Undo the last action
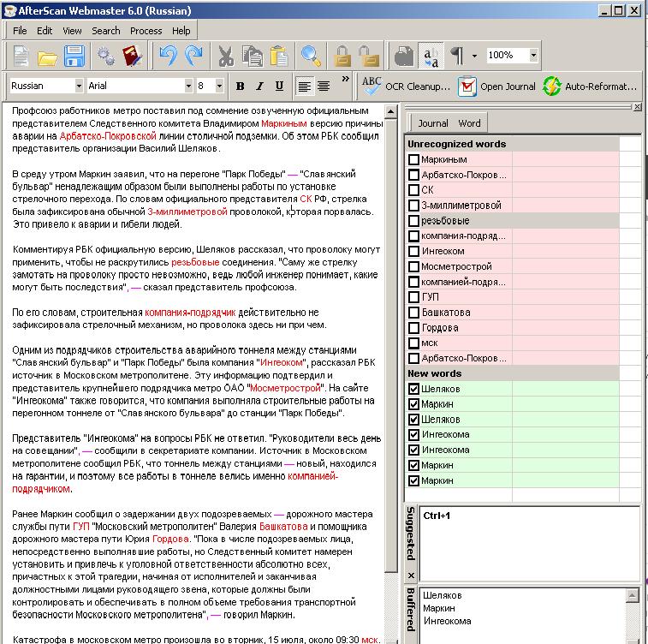This screenshot has height=644, width=648. point(168,56)
